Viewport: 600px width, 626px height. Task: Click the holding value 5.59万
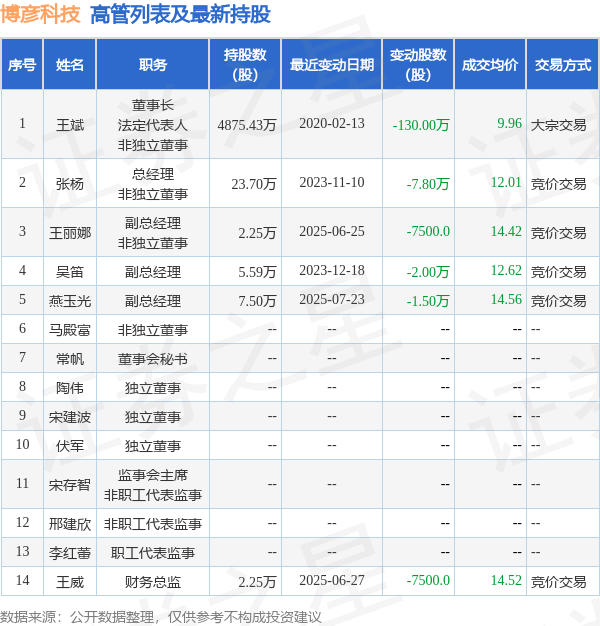[x=257, y=272]
